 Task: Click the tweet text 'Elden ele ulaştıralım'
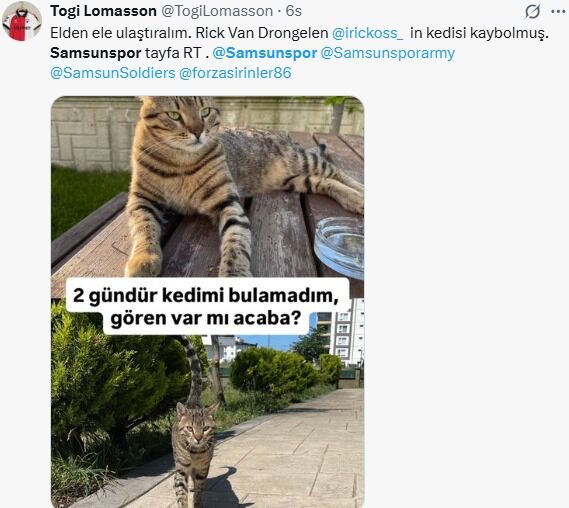point(119,33)
